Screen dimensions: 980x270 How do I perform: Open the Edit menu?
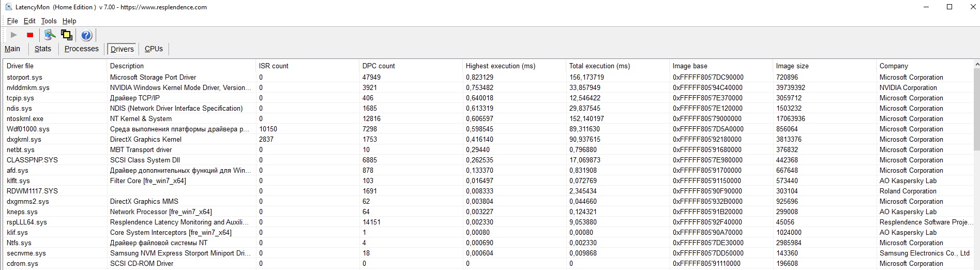(29, 21)
